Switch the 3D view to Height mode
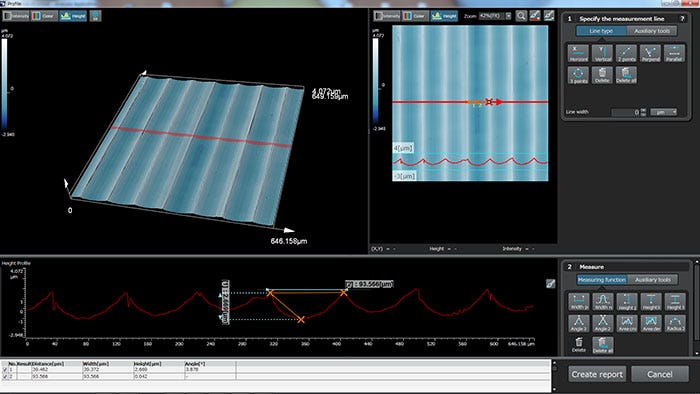This screenshot has height=394, width=700. [73, 16]
